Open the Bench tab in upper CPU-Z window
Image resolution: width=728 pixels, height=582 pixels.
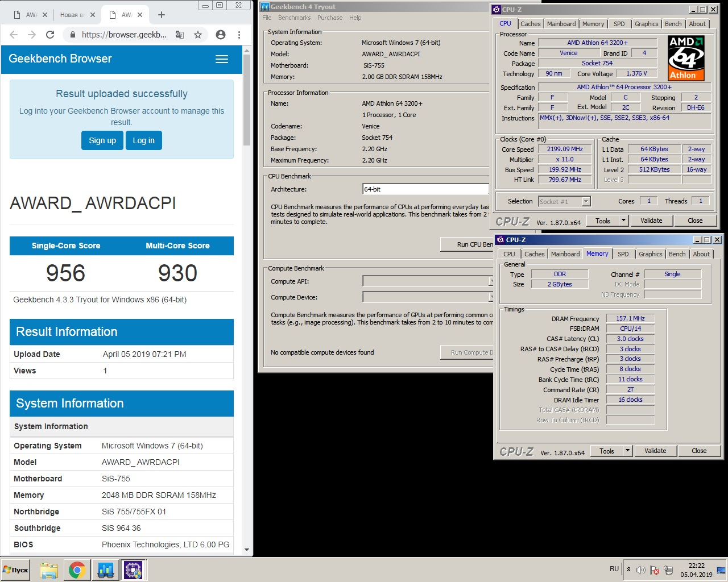pos(673,24)
